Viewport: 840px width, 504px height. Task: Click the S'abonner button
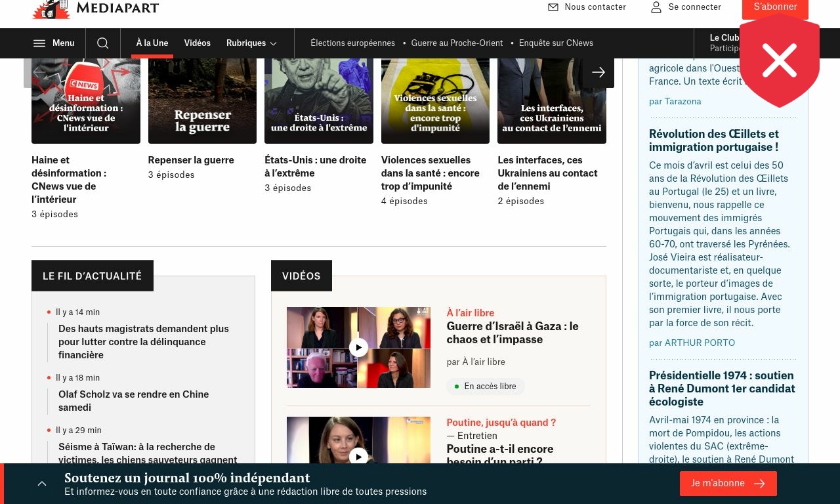point(775,9)
